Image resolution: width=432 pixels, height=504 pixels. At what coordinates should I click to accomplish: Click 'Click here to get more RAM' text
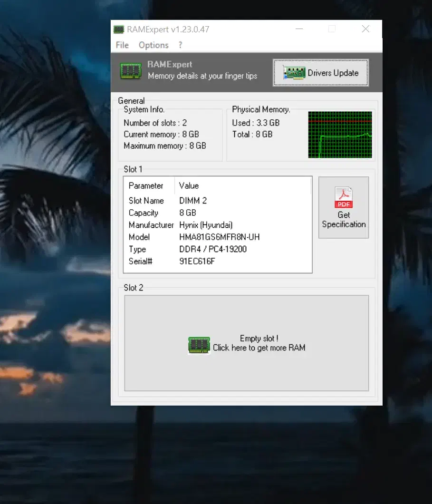point(259,348)
